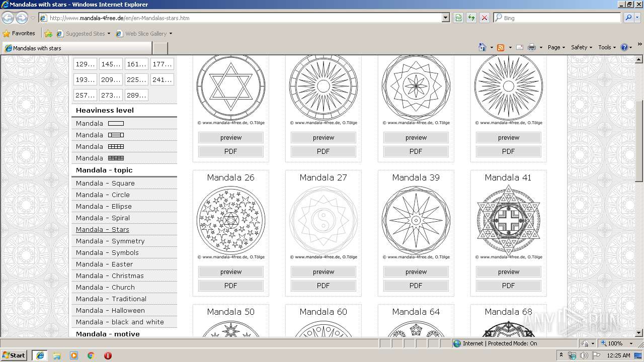Screen dimensions: 644x362
Task: Open a new blank tab
Action: 160,48
